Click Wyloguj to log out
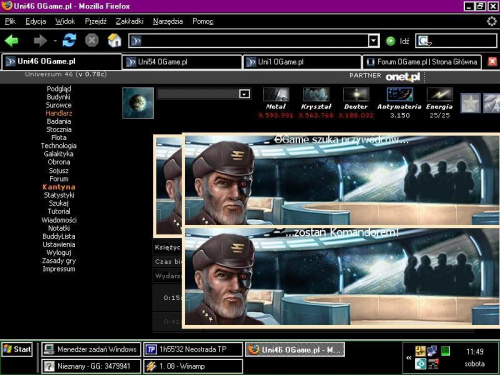 [x=59, y=253]
